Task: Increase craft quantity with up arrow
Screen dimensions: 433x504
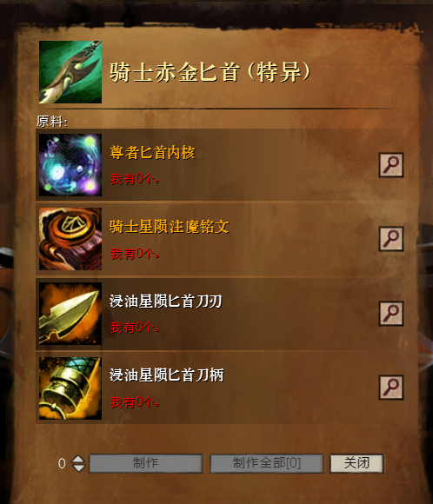Action: (x=78, y=459)
